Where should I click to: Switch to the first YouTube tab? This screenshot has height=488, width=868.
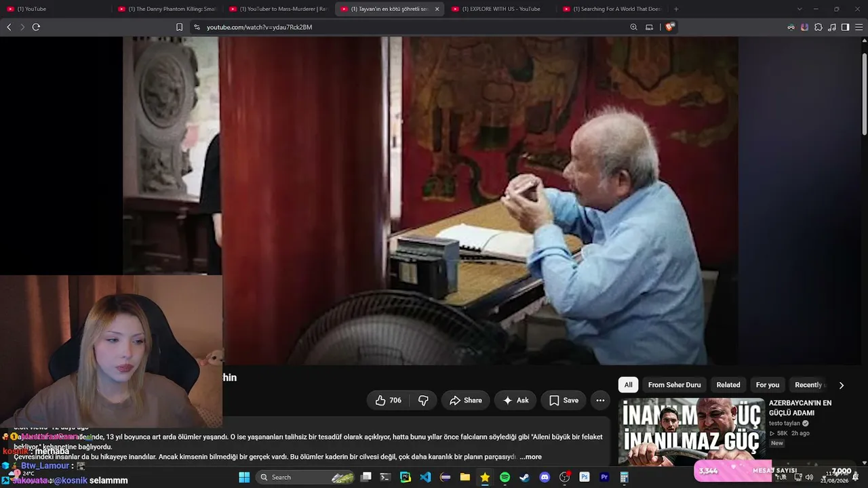[54, 9]
